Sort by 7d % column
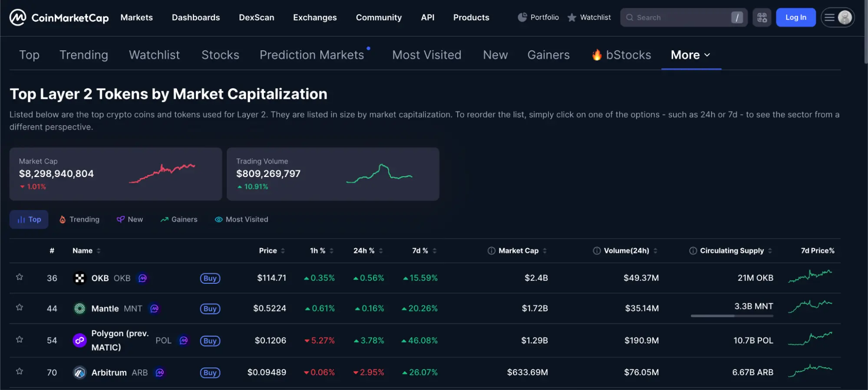This screenshot has width=868, height=390. [424, 251]
